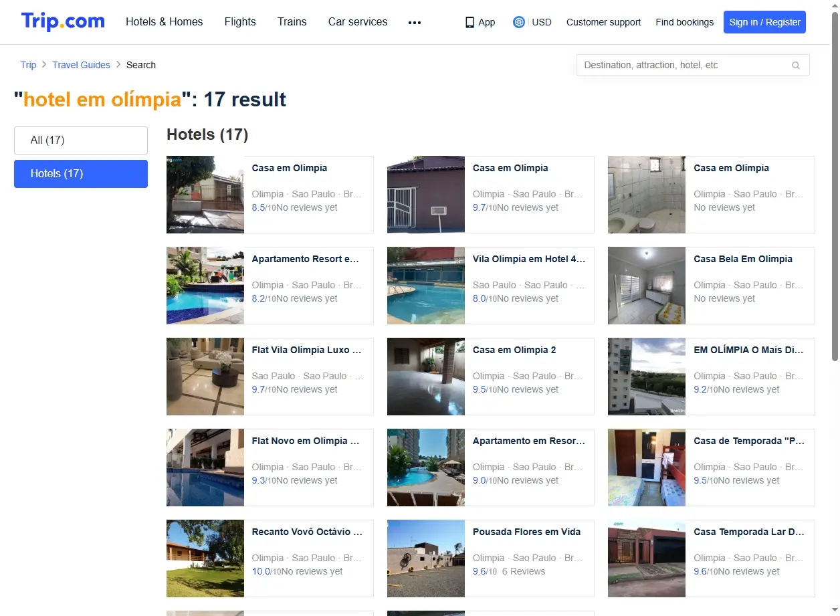Click the 10.0 rating of Recanto Vovô

coord(261,571)
